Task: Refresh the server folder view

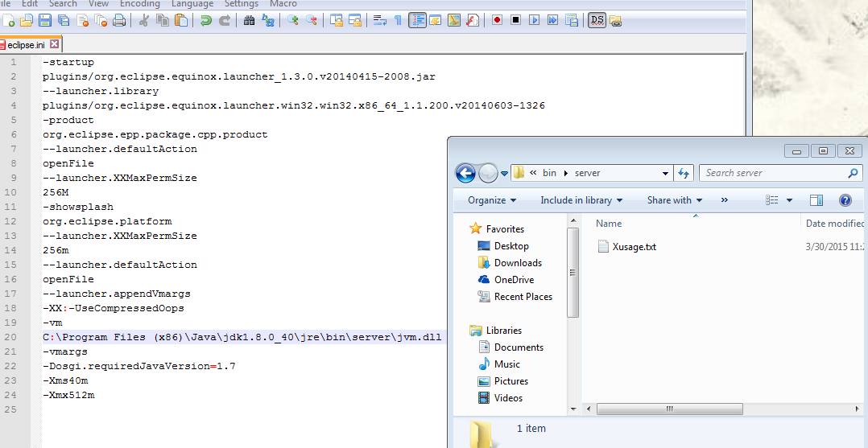Action: (683, 173)
